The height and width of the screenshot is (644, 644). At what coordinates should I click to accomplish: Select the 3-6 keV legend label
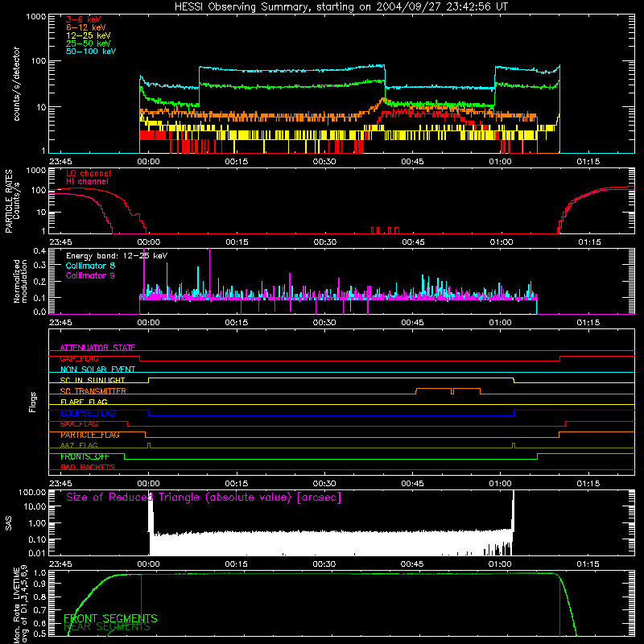pos(84,19)
